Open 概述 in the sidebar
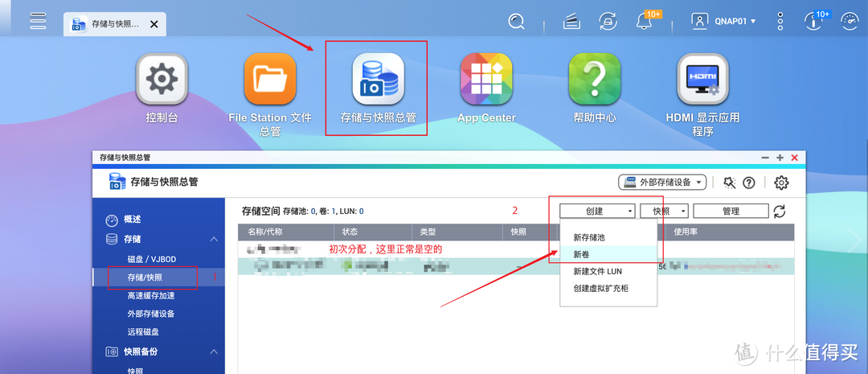Image resolution: width=868 pixels, height=374 pixels. click(x=132, y=220)
